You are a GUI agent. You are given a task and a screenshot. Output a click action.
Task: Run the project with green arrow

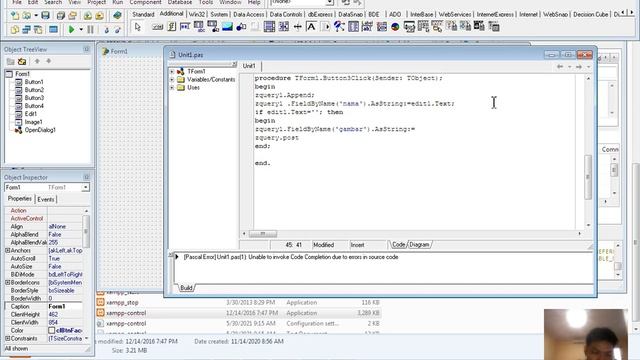coord(71,29)
